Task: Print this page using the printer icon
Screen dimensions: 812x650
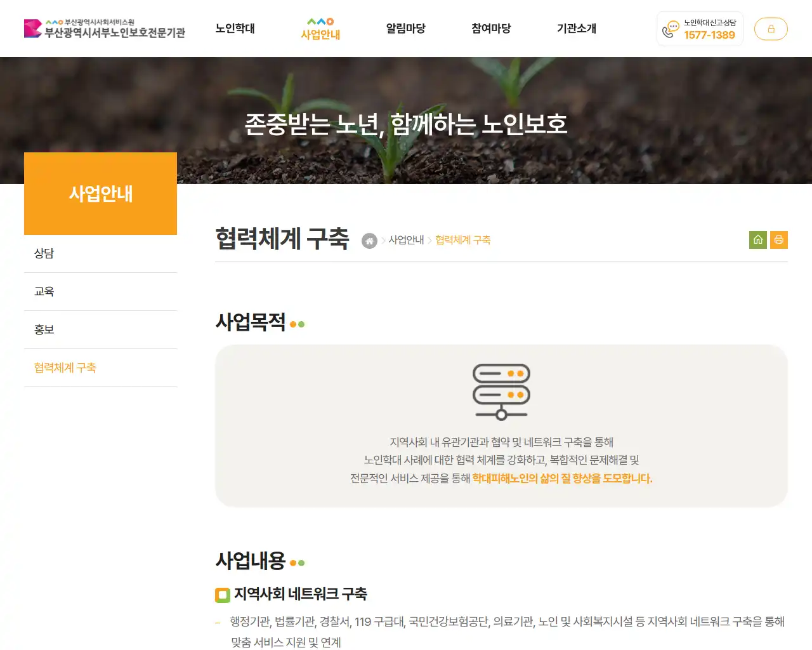Action: pos(779,240)
